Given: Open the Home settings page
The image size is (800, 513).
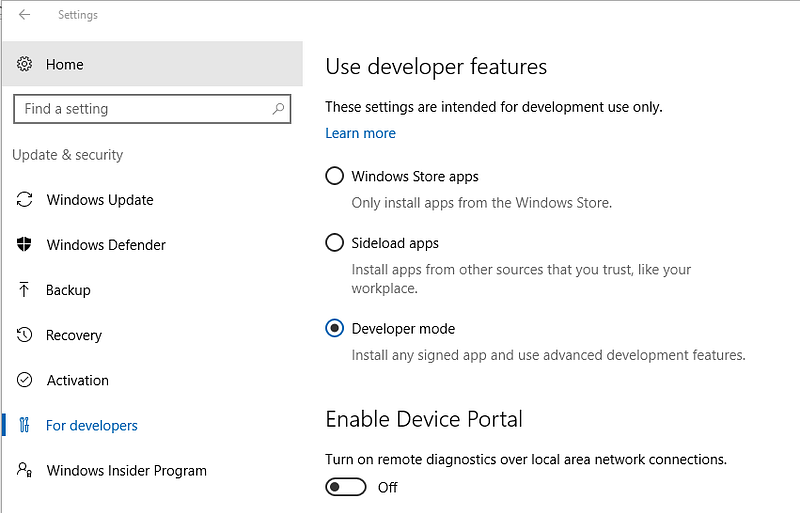Looking at the screenshot, I should tap(153, 64).
